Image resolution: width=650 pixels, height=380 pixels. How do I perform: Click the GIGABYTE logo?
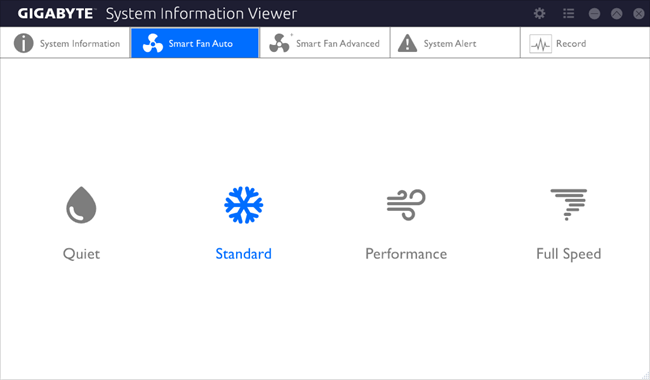click(56, 14)
